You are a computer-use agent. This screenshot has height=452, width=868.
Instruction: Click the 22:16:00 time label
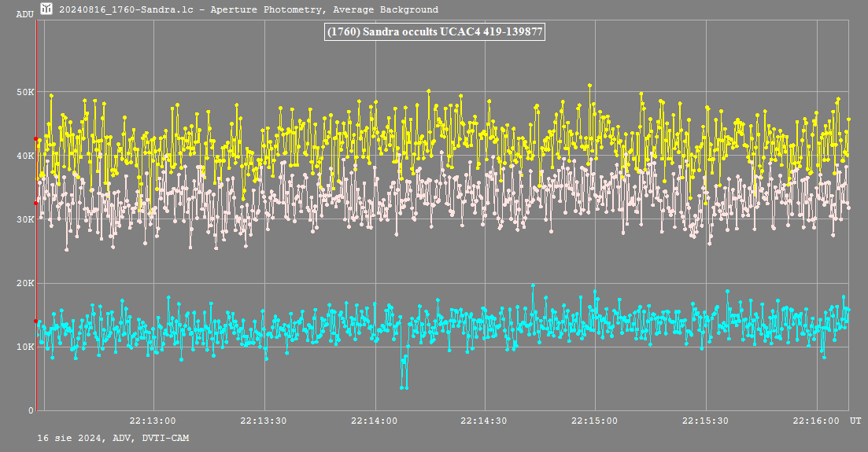(816, 421)
